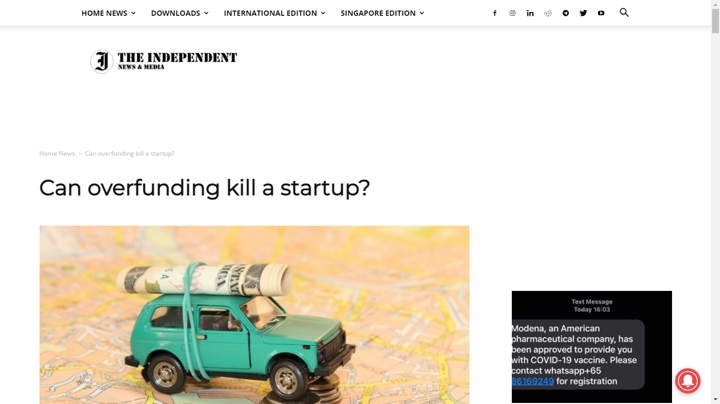Click the phone number link in text message
The height and width of the screenshot is (404, 720).
(x=533, y=382)
